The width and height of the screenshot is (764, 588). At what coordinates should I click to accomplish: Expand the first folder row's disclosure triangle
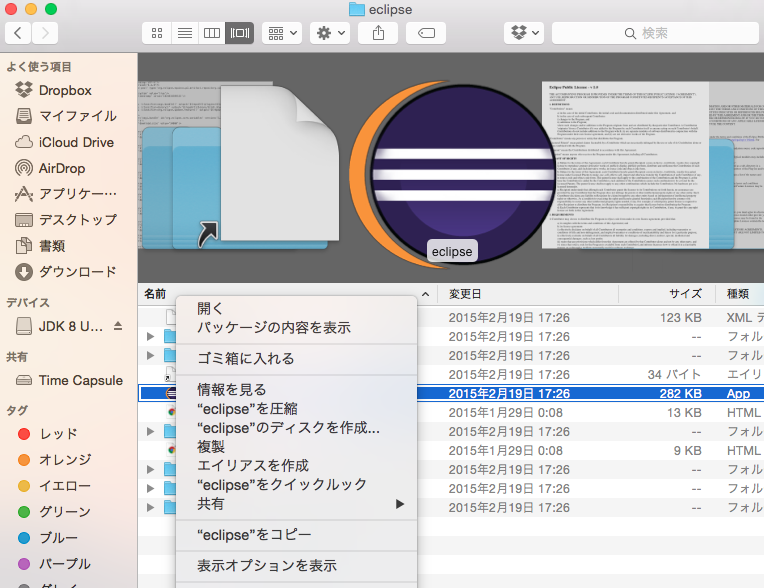[x=151, y=337]
